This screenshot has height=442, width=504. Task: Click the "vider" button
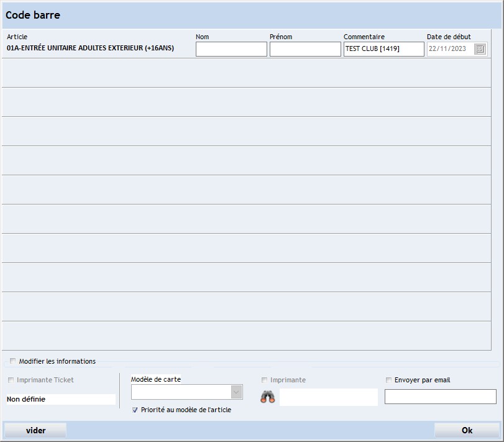point(35,430)
